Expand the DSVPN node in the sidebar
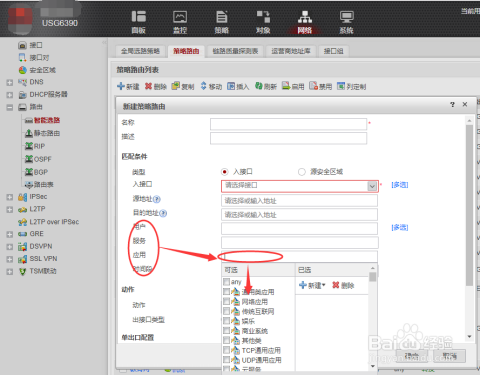Image resolution: width=480 pixels, height=375 pixels. point(10,247)
